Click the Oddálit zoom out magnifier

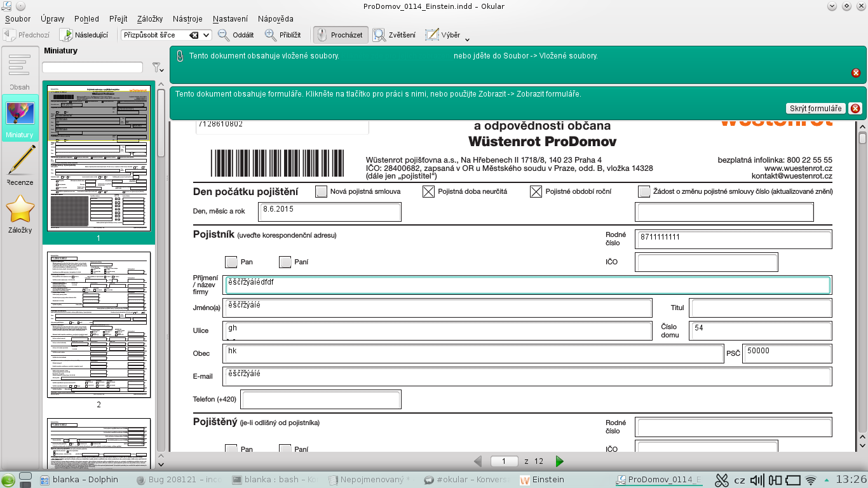coord(236,35)
